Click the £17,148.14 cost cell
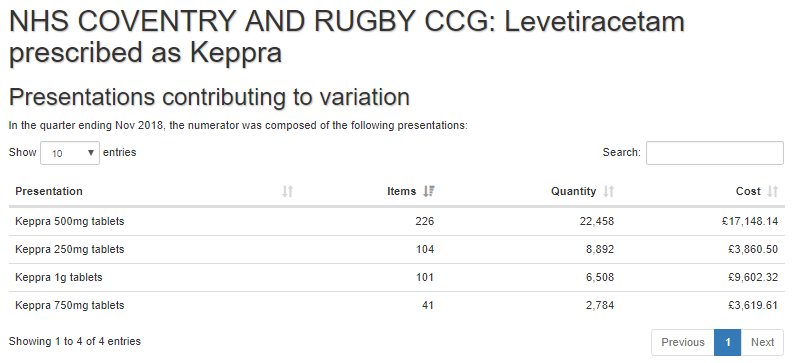The height and width of the screenshot is (363, 794). pyautogui.click(x=750, y=221)
